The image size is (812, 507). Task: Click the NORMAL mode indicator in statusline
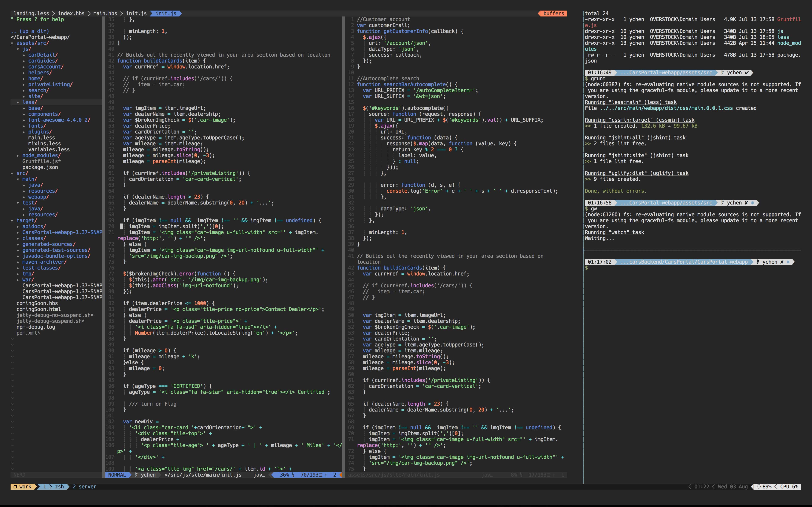(x=117, y=475)
